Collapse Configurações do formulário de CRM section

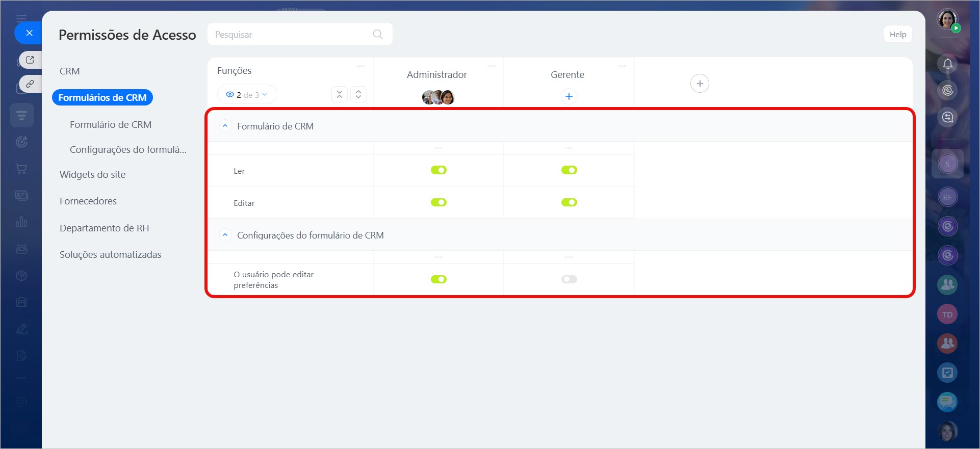tap(225, 235)
